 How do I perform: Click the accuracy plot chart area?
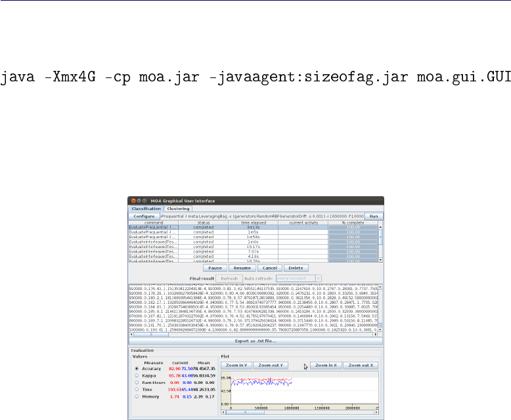point(305,389)
